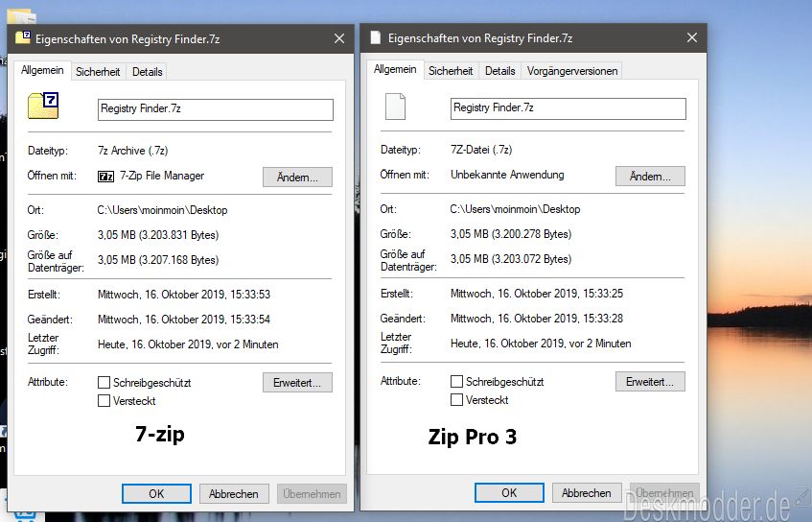Click location path in right dialog

tap(515, 209)
